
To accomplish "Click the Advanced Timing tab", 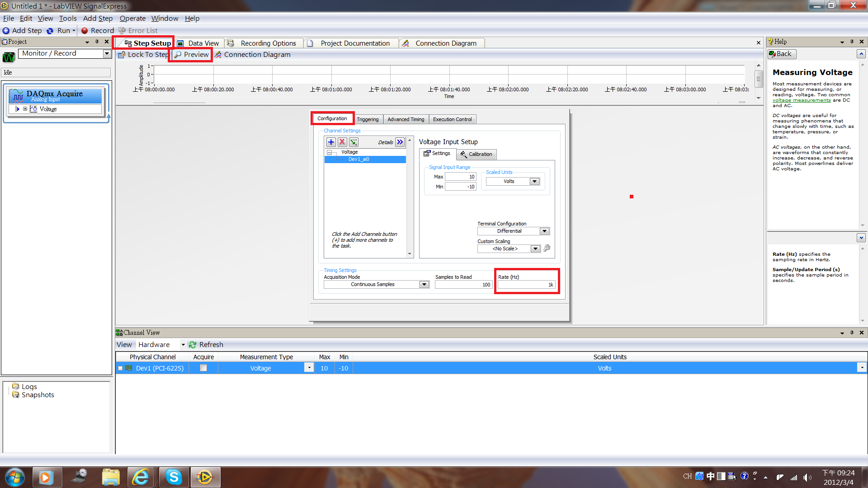I will (406, 118).
